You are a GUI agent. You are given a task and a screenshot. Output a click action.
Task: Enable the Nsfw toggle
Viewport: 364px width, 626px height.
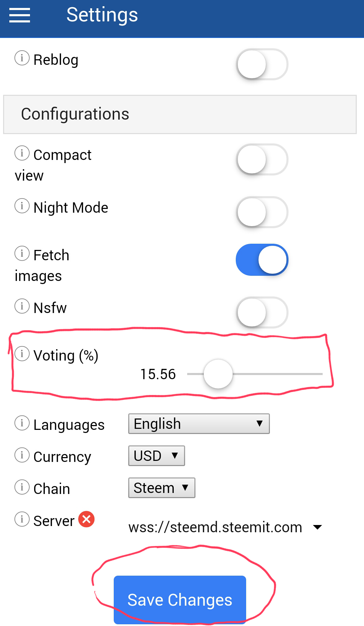click(262, 312)
